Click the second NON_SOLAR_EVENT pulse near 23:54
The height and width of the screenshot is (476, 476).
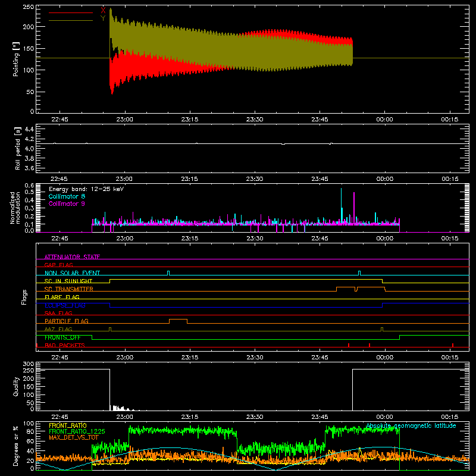coord(359,273)
